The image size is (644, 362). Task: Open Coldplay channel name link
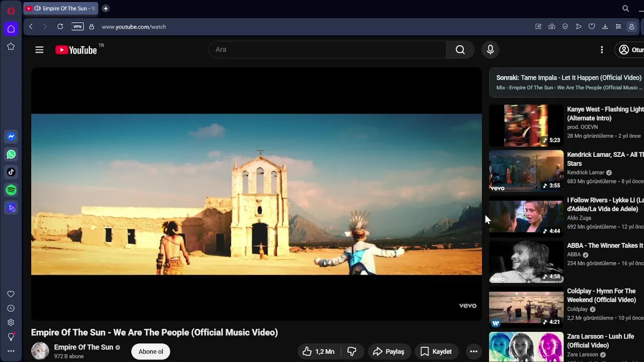[x=578, y=309]
